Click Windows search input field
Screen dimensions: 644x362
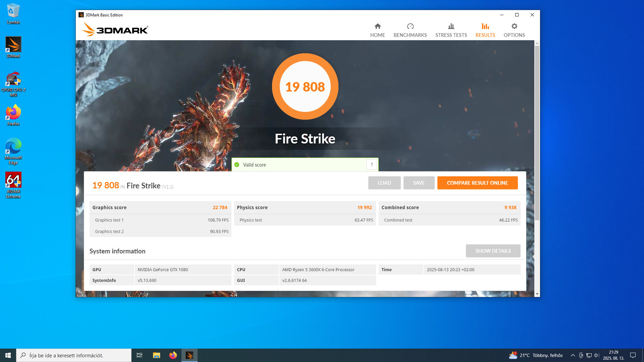[74, 355]
